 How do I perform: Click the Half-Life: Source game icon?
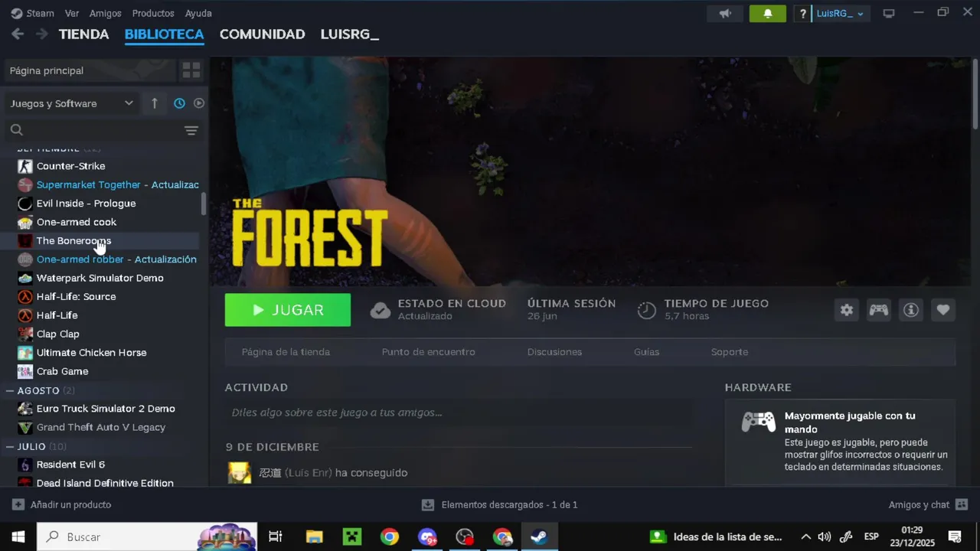(25, 297)
